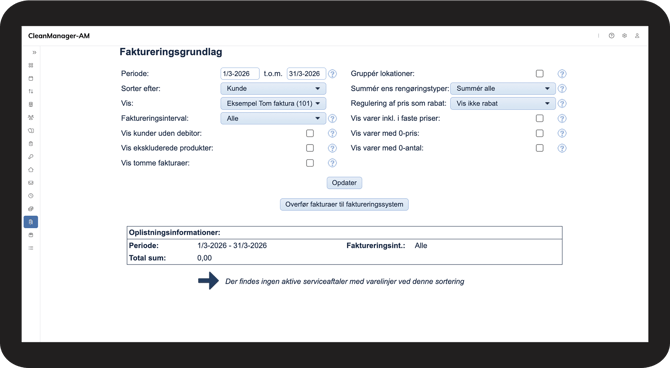670x368 pixels.
Task: Open the house sidebar icon
Action: [x=31, y=170]
